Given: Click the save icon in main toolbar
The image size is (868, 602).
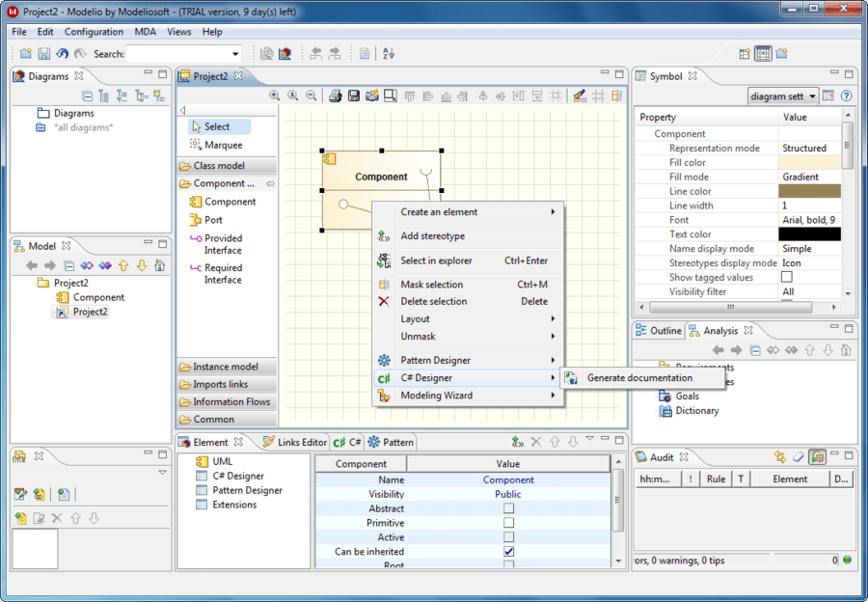Looking at the screenshot, I should (43, 54).
